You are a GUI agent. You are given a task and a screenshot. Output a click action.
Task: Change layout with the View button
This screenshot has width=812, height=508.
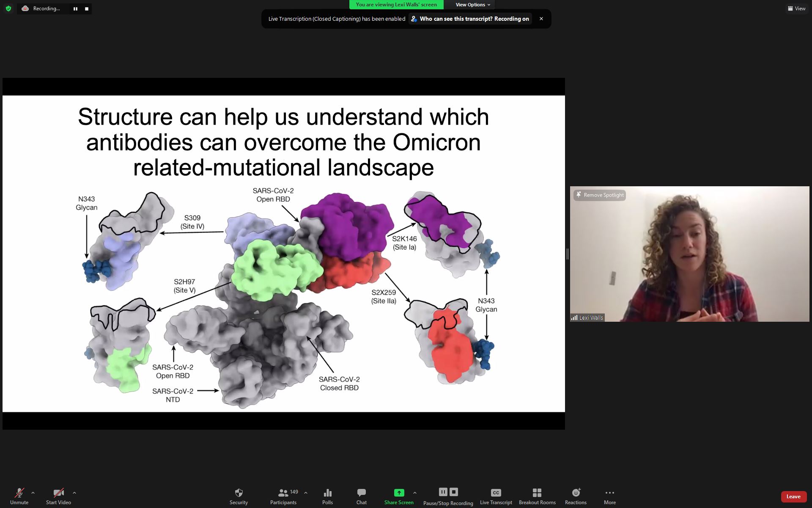coord(796,8)
